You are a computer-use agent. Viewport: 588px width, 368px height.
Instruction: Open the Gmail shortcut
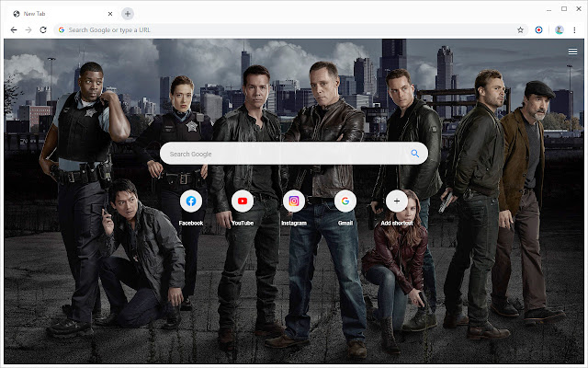345,201
